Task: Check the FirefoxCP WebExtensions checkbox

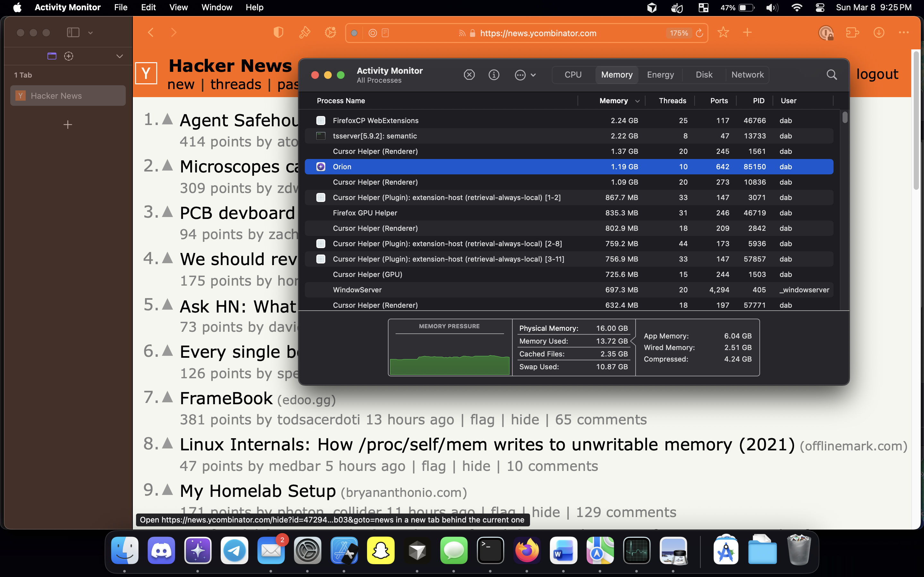Action: point(320,120)
